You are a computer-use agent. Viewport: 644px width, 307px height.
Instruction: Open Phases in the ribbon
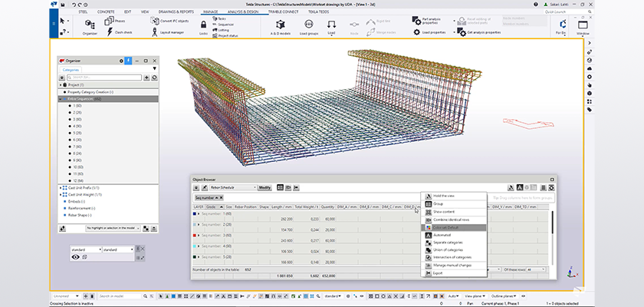(x=115, y=21)
